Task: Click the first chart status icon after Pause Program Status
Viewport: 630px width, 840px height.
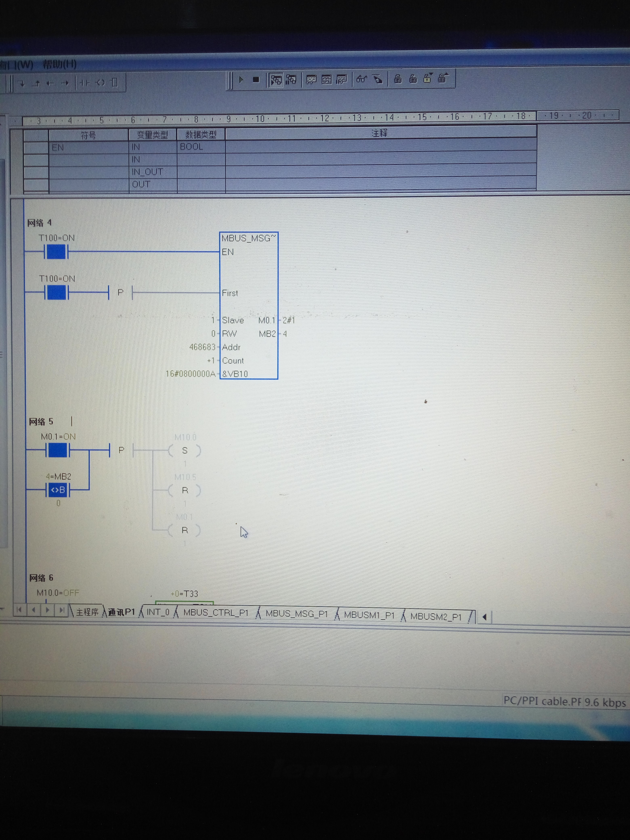Action: point(311,79)
